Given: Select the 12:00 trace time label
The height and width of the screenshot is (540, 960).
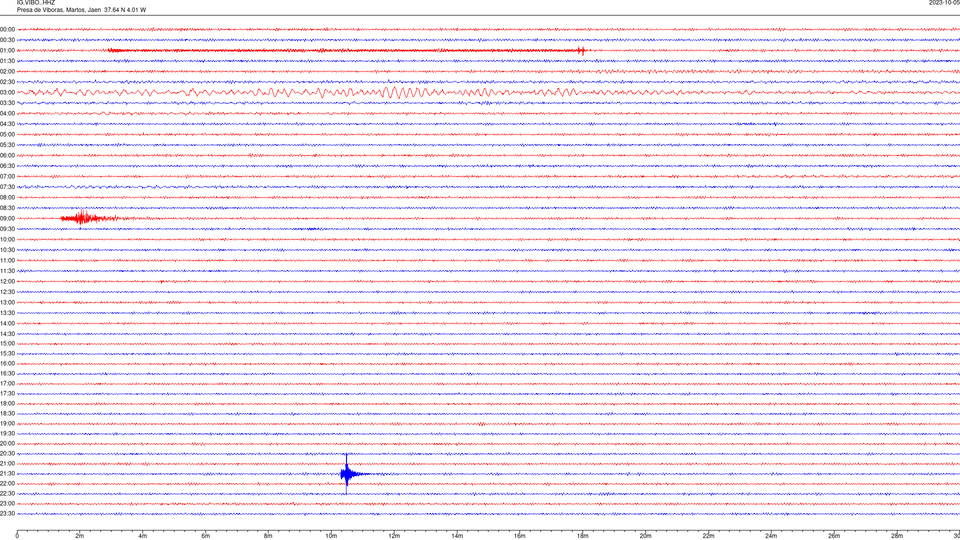Looking at the screenshot, I should pos(7,282).
